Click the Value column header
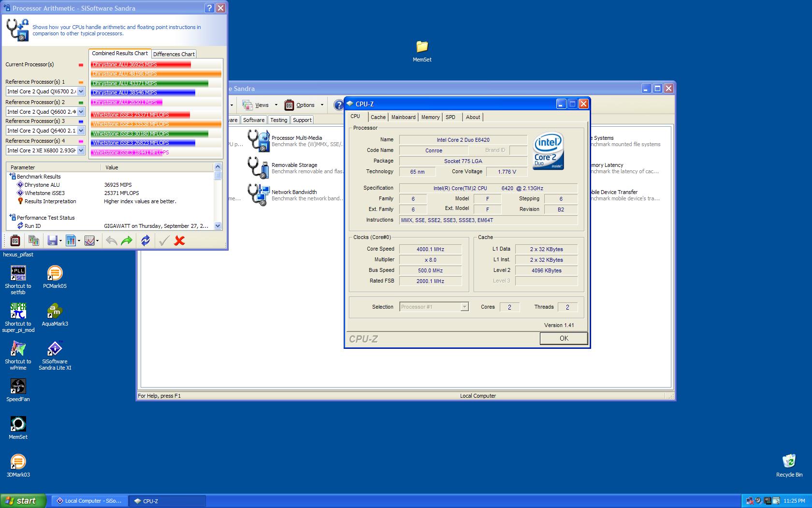This screenshot has width=812, height=508. (157, 167)
